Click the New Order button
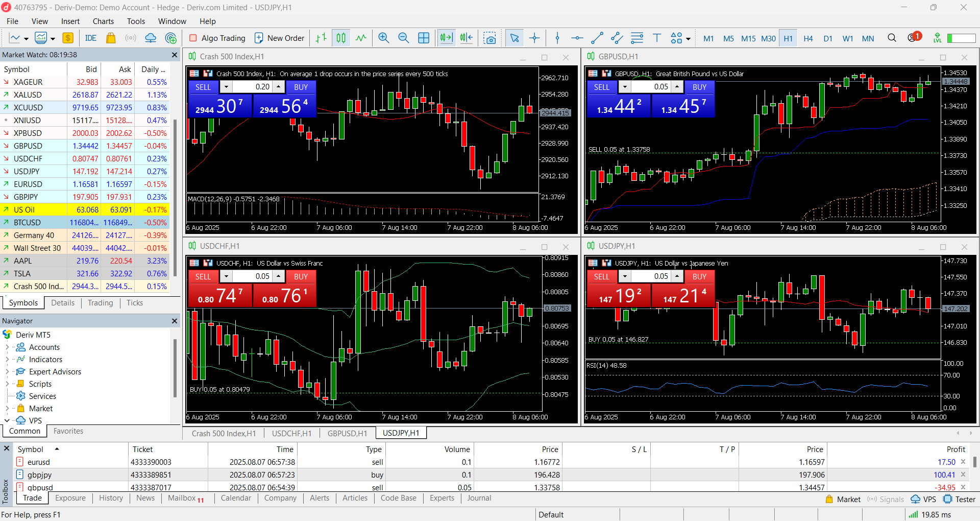Image resolution: width=980 pixels, height=521 pixels. (x=279, y=38)
